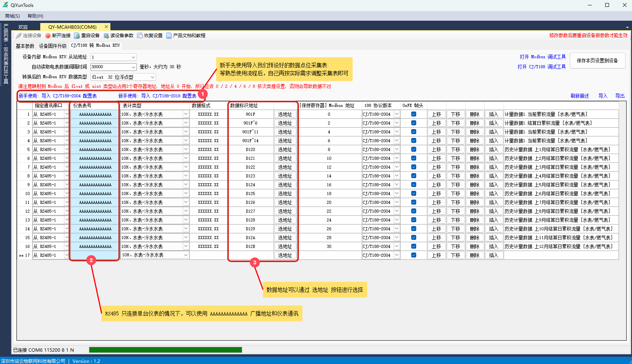Open the 表计类型 dropdown on row 3
The height and width of the screenshot is (364, 632).
pos(185,131)
